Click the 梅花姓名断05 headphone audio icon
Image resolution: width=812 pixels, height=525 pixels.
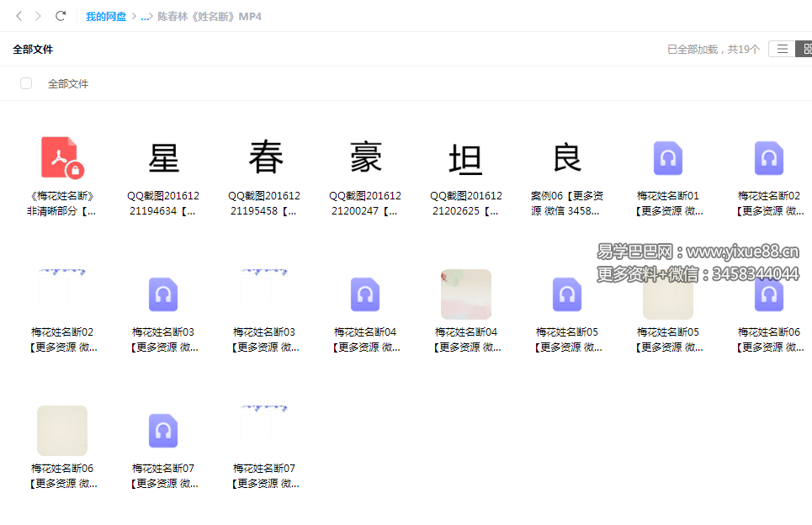[x=566, y=294]
